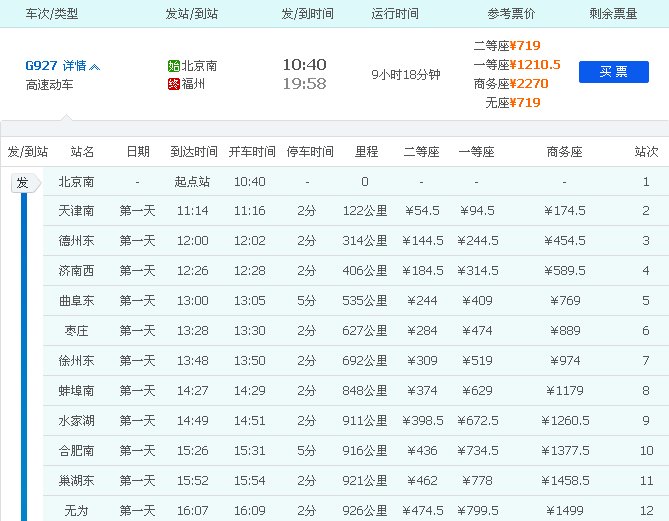Click 发站/到站 column header
This screenshot has height=521, width=669.
coord(192,14)
